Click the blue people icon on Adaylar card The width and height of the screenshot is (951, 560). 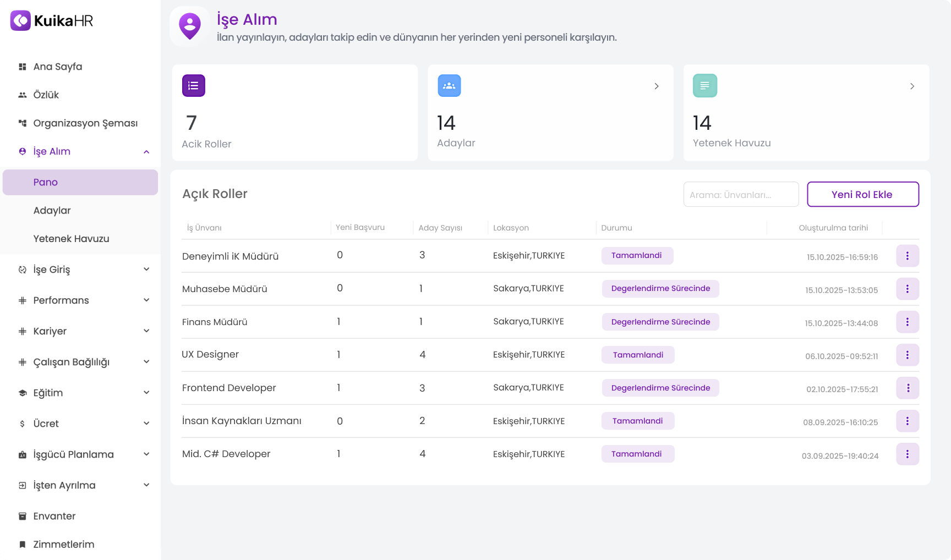pos(449,85)
